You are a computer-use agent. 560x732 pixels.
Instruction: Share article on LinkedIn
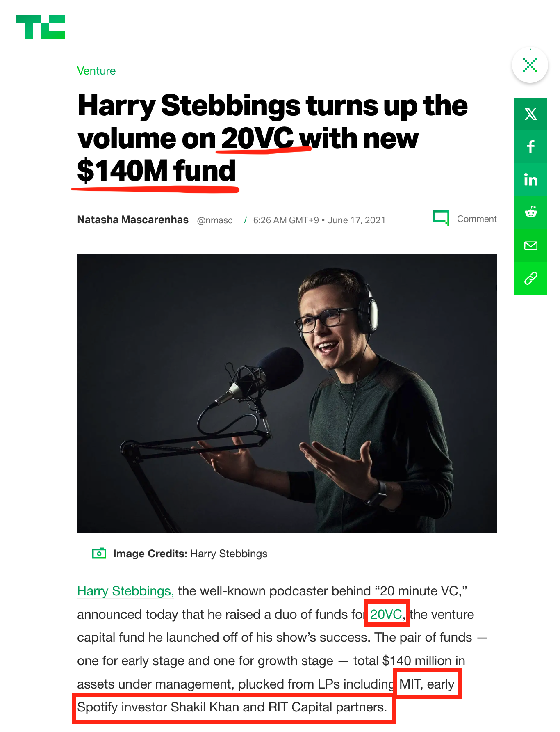531,180
